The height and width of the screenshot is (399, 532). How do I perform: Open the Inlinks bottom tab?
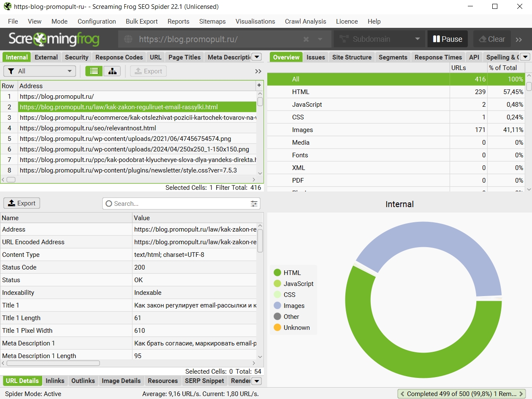click(x=55, y=381)
